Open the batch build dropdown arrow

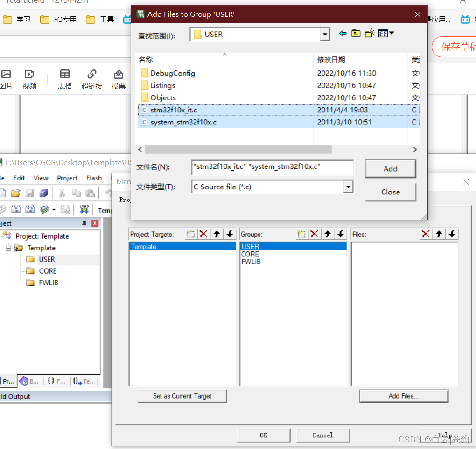click(54, 210)
